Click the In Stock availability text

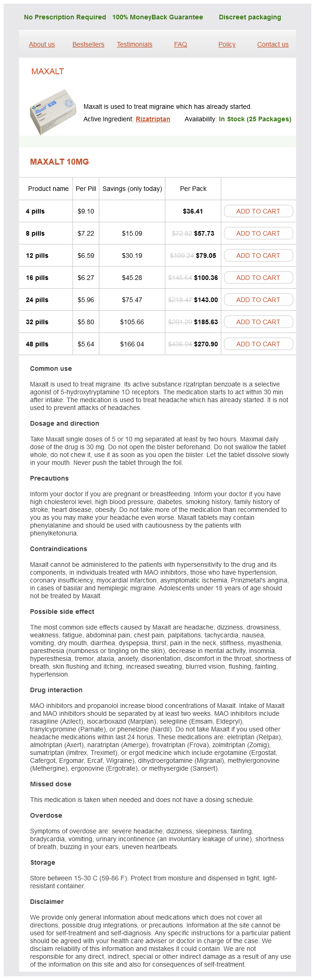[255, 119]
